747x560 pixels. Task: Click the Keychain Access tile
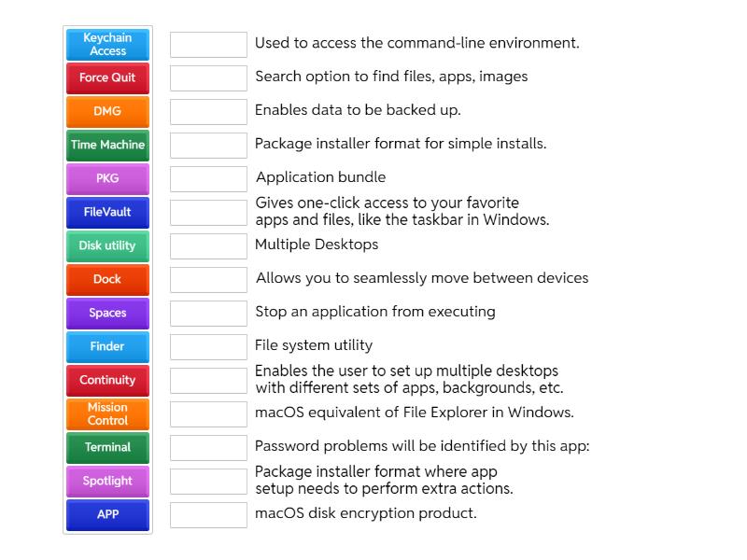107,44
